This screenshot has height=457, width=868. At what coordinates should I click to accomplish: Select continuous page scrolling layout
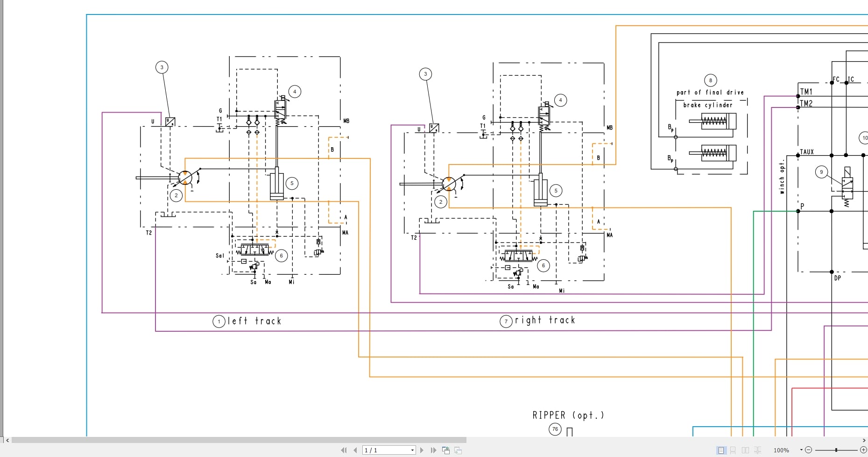pos(733,450)
